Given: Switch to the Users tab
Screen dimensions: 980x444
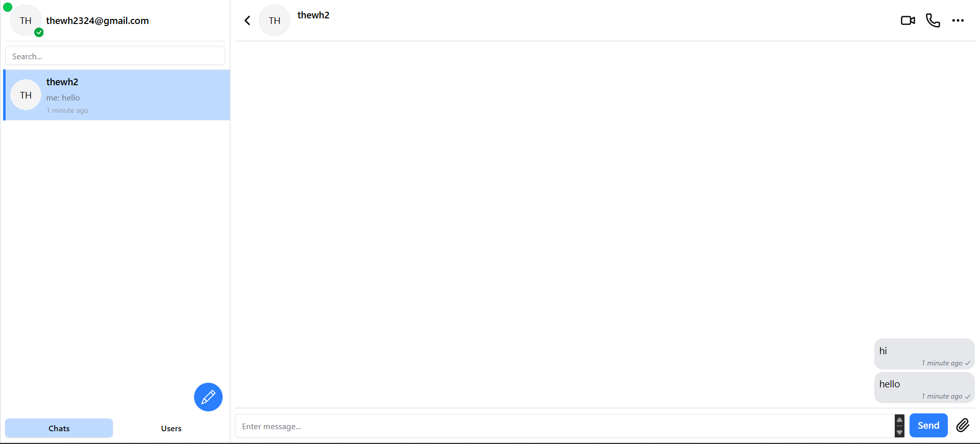Looking at the screenshot, I should (x=171, y=428).
